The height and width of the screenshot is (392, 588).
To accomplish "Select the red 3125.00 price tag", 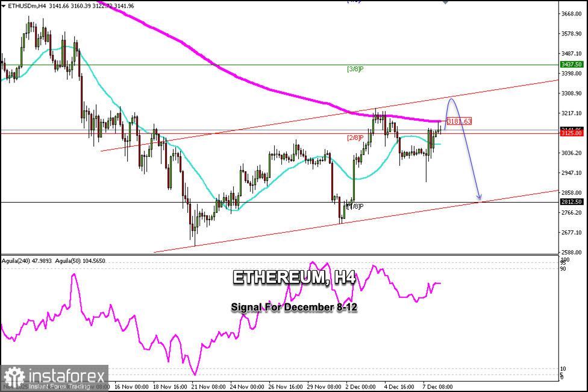I will pyautogui.click(x=572, y=133).
